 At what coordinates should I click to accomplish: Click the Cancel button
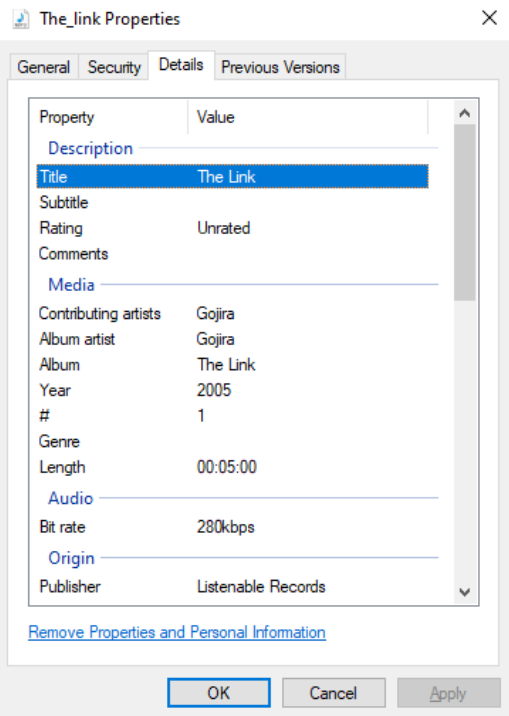pyautogui.click(x=334, y=693)
